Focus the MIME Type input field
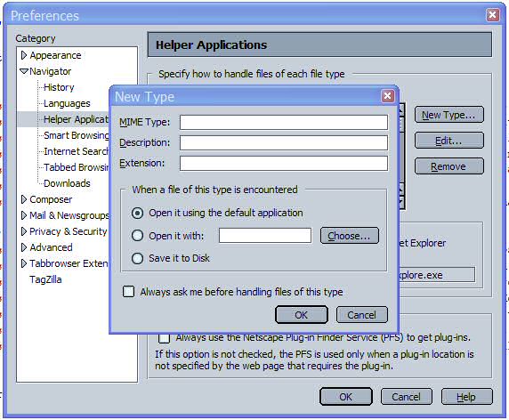The width and height of the screenshot is (509, 420). (x=284, y=123)
